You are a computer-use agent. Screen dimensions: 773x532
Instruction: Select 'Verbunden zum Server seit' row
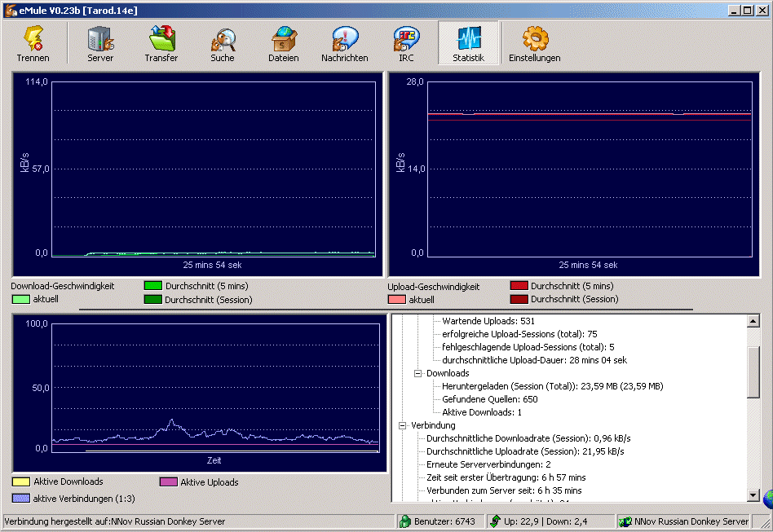tap(504, 490)
